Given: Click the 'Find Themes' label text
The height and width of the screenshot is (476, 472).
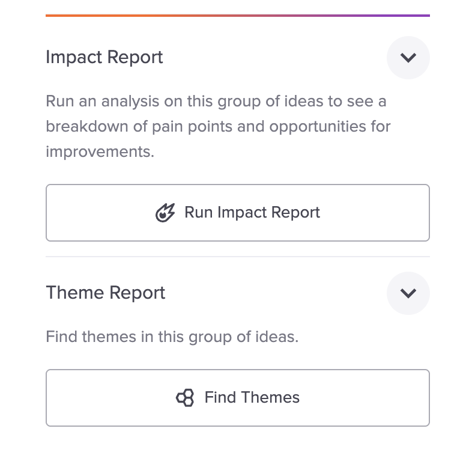Looking at the screenshot, I should pyautogui.click(x=252, y=398).
